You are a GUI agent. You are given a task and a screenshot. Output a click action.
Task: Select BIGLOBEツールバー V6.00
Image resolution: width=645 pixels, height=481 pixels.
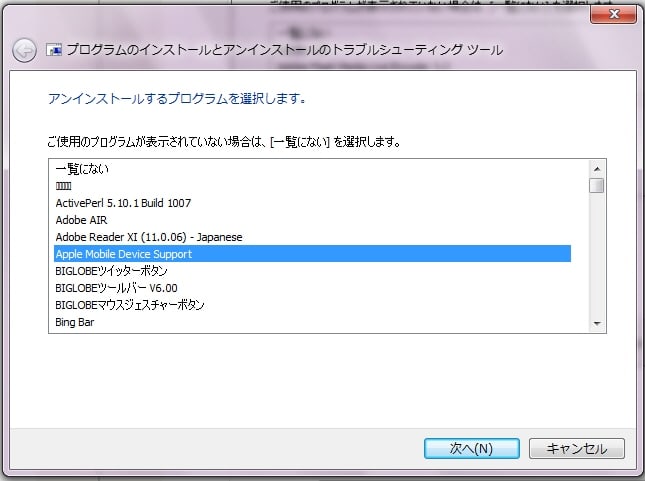pyautogui.click(x=312, y=288)
